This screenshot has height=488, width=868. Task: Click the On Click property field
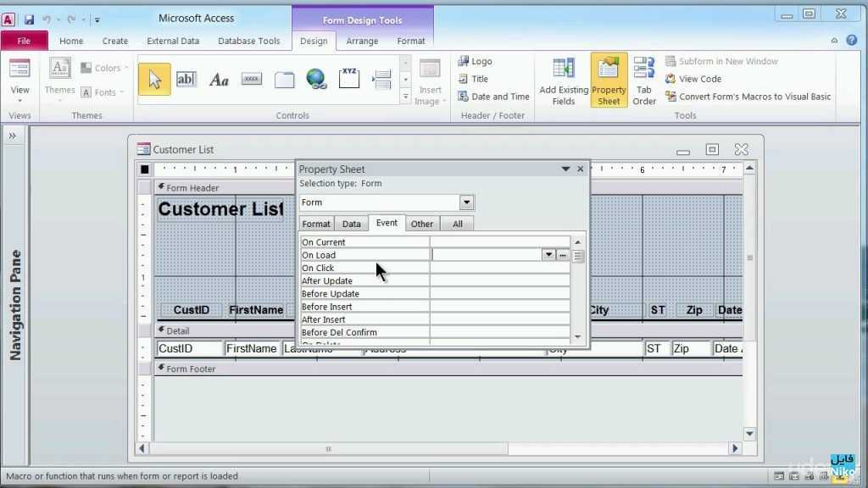tap(500, 269)
